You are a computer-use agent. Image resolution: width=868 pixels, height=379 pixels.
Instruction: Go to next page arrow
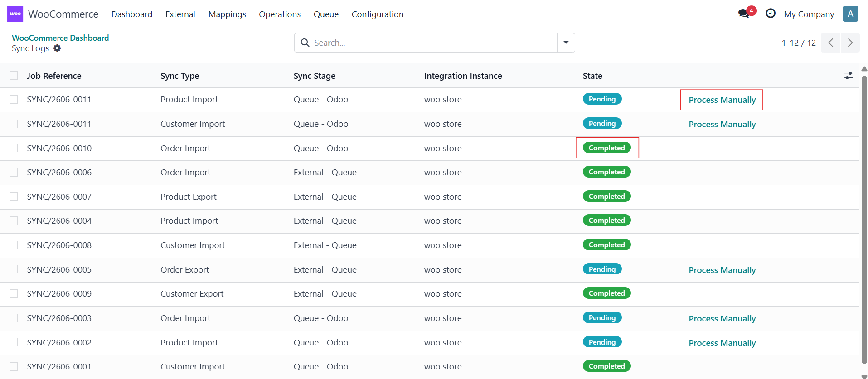click(850, 43)
